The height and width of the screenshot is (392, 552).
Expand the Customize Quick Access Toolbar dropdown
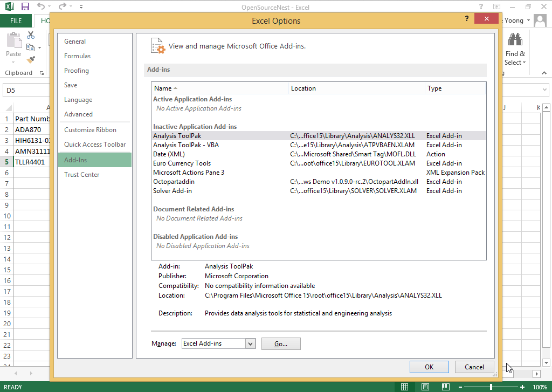81,7
